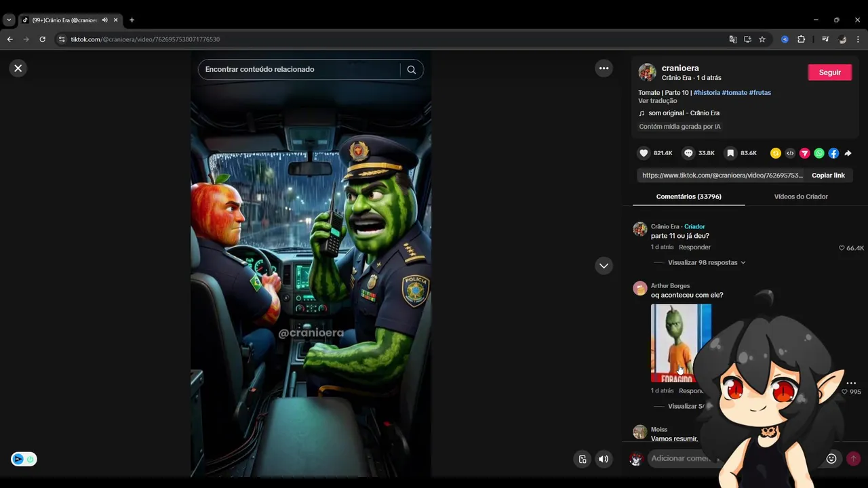Click the install app icon in address bar
This screenshot has height=488, width=868.
pyautogui.click(x=747, y=39)
